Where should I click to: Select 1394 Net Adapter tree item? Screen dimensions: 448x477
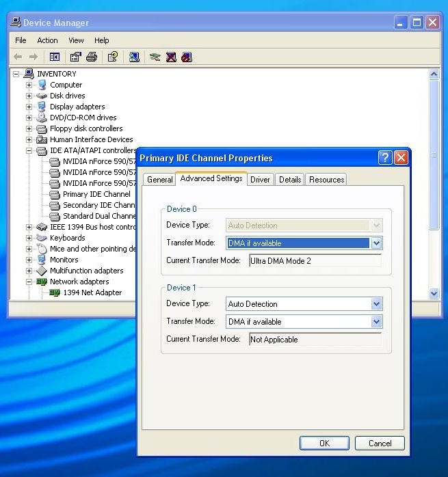point(92,292)
